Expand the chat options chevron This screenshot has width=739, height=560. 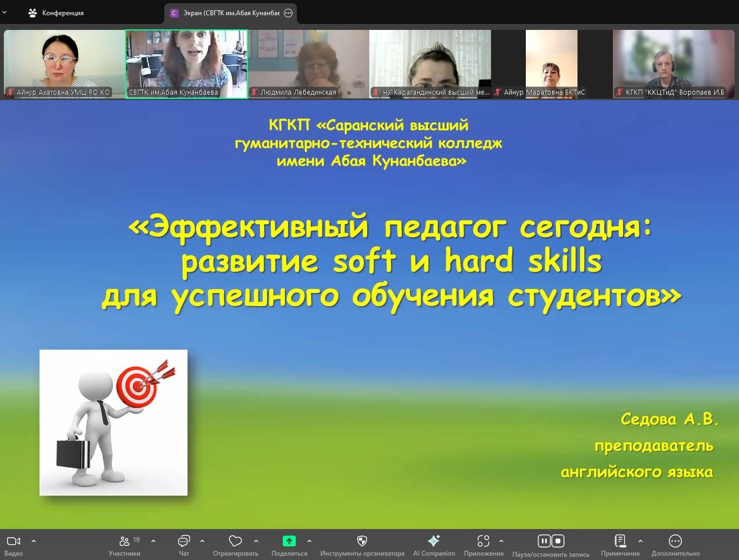click(x=202, y=541)
